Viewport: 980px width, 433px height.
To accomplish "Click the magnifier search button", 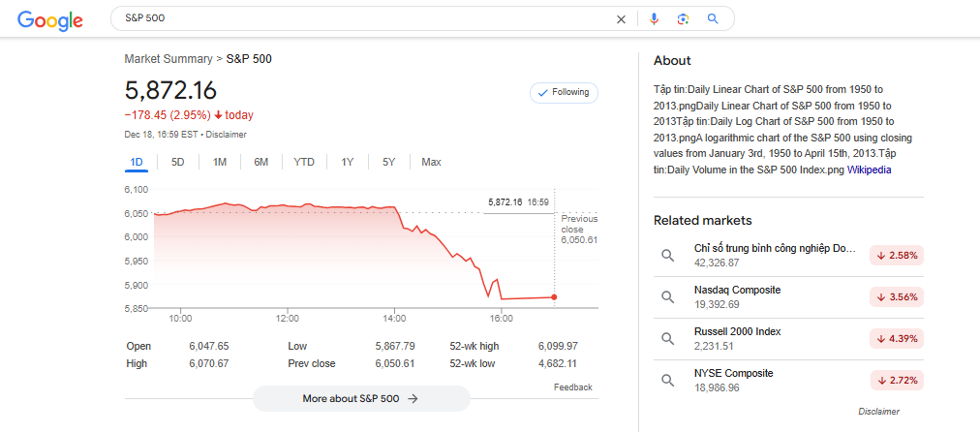I will [x=713, y=19].
